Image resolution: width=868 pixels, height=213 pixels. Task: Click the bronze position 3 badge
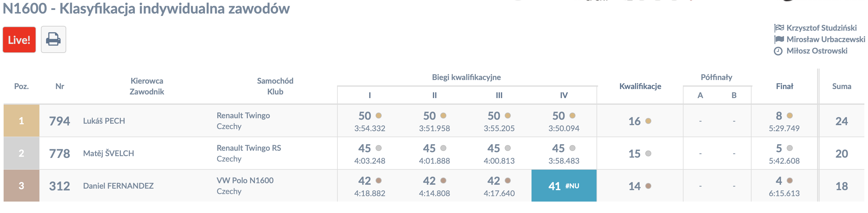[x=21, y=186]
